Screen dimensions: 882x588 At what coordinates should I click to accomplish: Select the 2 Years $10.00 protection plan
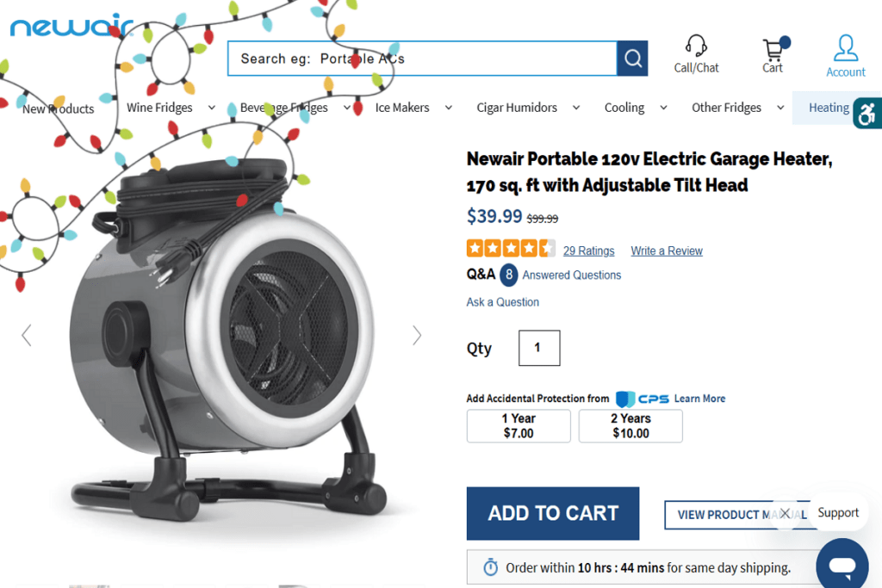(x=630, y=426)
